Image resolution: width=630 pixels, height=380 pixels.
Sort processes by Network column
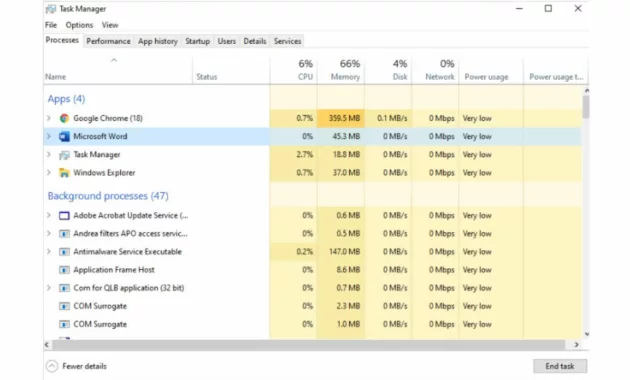point(435,70)
